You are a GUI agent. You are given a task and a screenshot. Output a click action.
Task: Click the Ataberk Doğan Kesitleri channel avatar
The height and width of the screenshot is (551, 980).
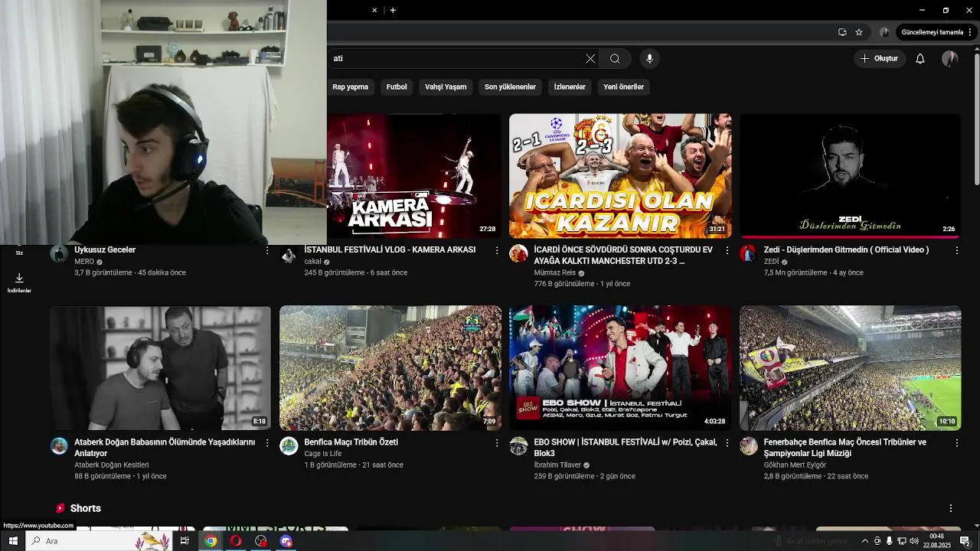click(59, 445)
